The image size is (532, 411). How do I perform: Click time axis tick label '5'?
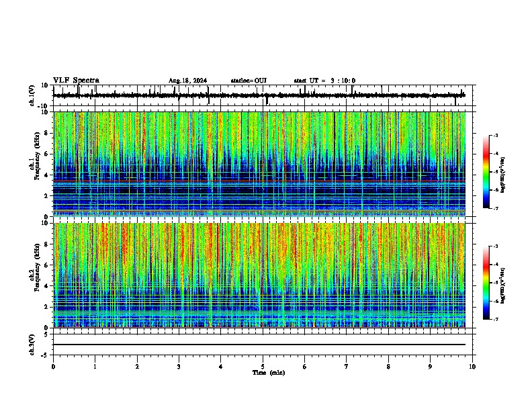[x=263, y=367]
